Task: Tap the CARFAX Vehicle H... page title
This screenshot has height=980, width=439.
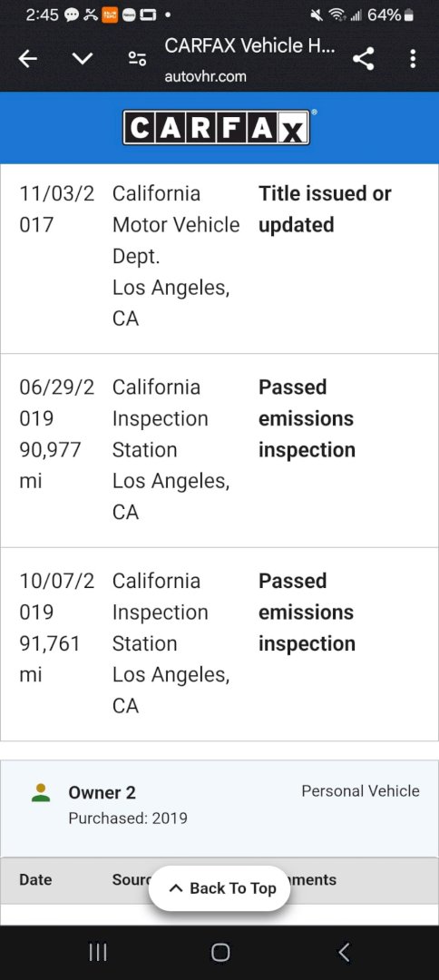Action: [x=250, y=45]
